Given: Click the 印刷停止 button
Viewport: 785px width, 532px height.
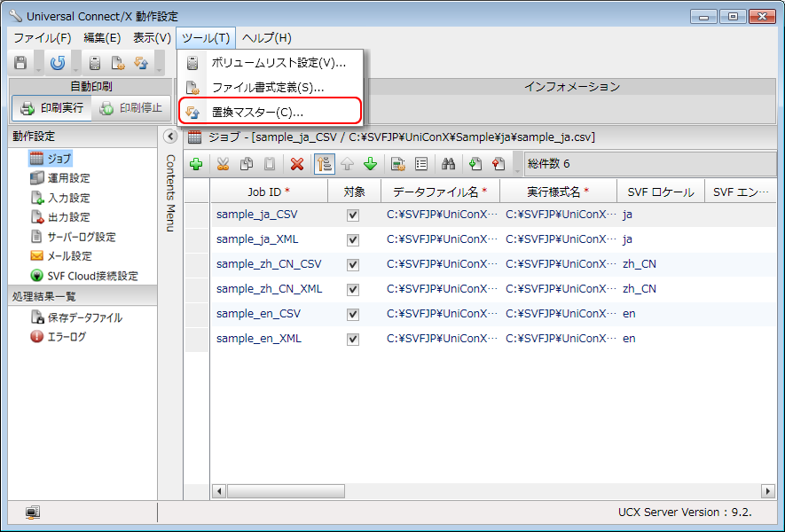Looking at the screenshot, I should click(x=131, y=107).
